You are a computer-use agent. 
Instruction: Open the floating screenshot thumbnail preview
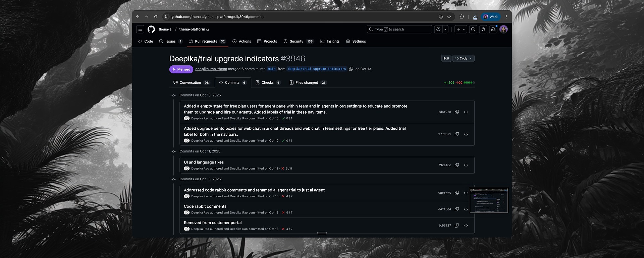[x=489, y=200]
